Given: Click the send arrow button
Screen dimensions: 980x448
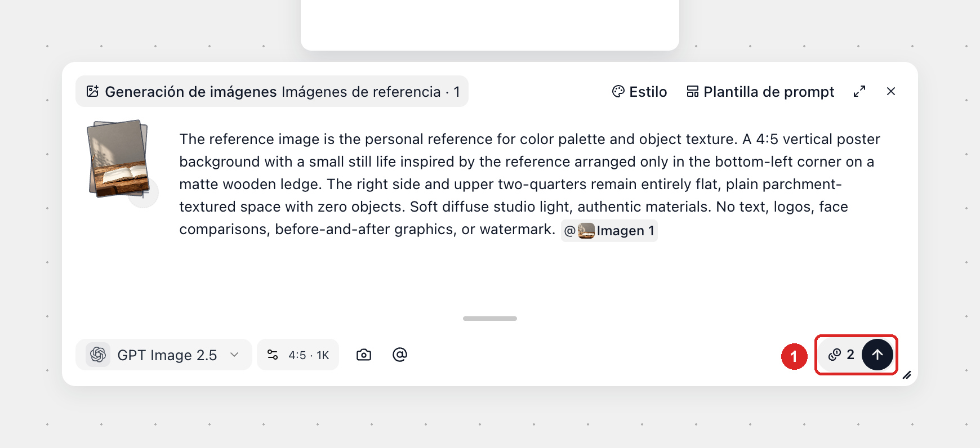Looking at the screenshot, I should (877, 355).
